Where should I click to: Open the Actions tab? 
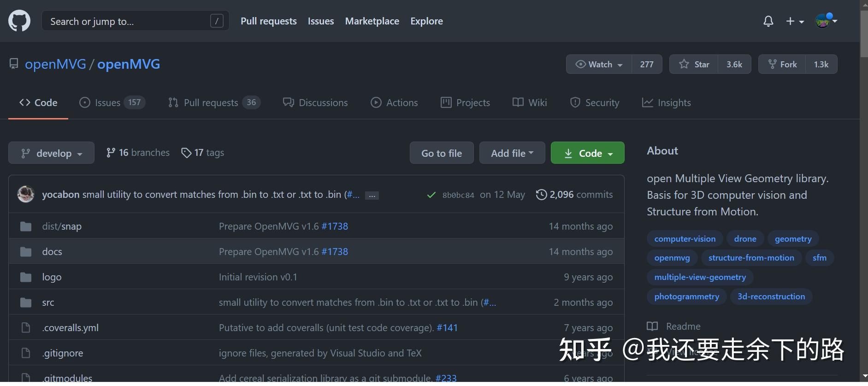(x=394, y=102)
